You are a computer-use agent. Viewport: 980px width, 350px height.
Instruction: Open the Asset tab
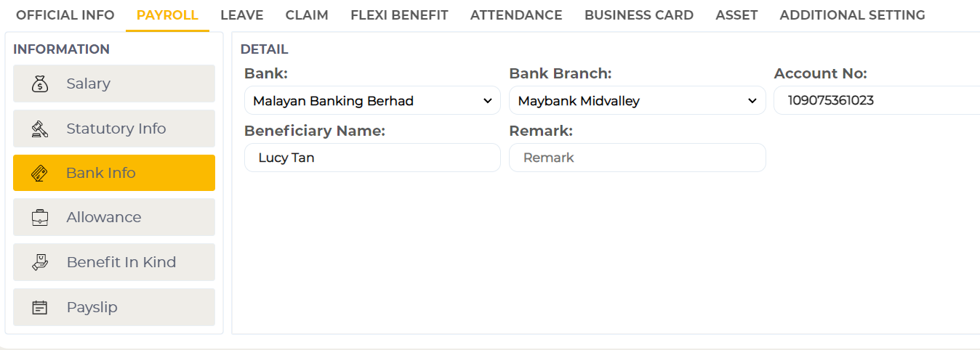736,15
